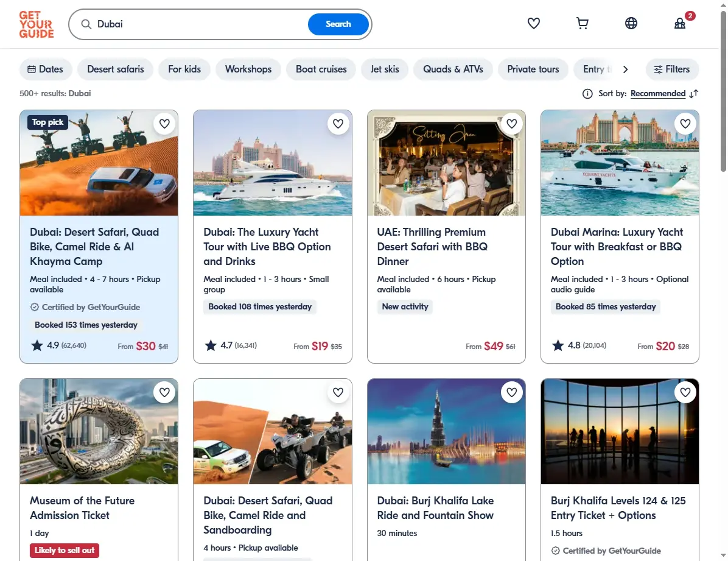728x561 pixels.
Task: Select the Desert safaris filter chip
Action: [116, 69]
